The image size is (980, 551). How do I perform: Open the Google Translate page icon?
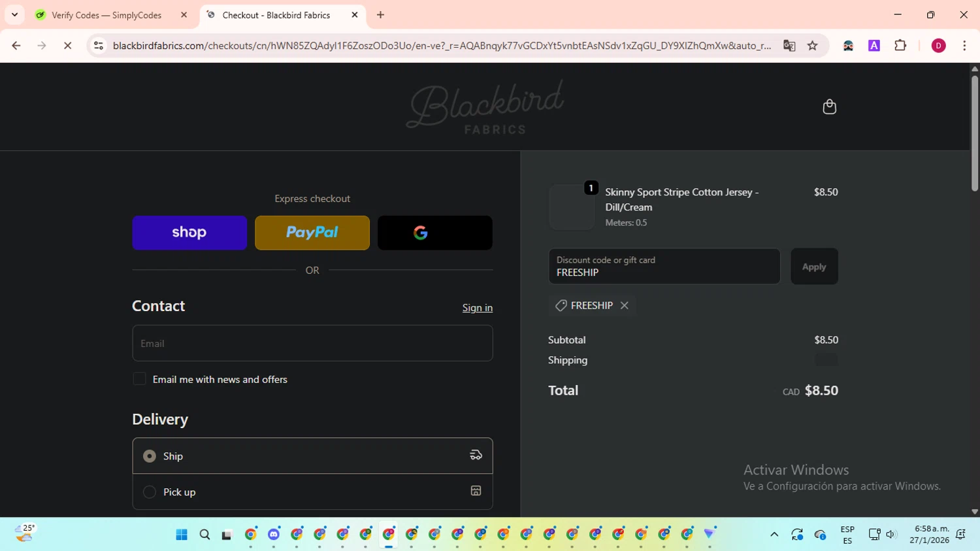tap(789, 45)
